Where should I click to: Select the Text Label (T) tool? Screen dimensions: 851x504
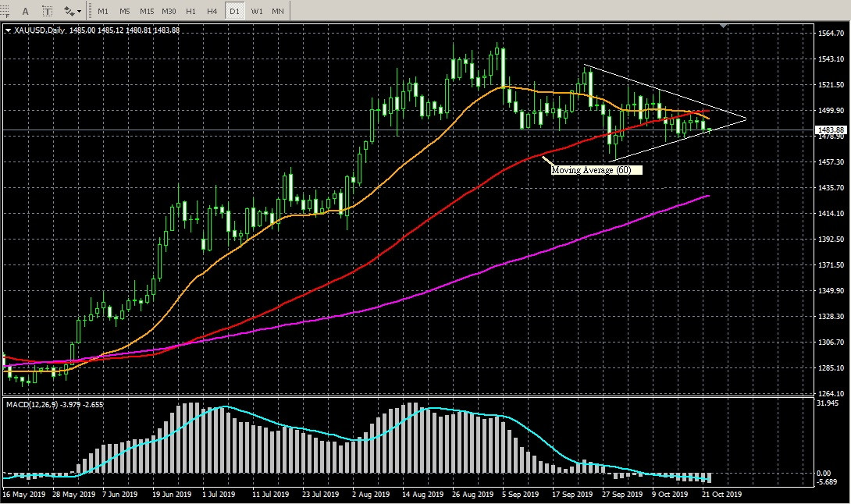pyautogui.click(x=47, y=11)
